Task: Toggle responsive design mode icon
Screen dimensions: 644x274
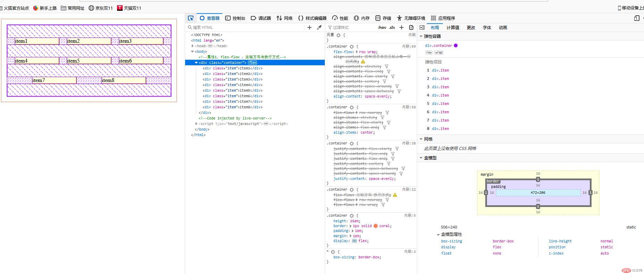Action: tap(637, 18)
